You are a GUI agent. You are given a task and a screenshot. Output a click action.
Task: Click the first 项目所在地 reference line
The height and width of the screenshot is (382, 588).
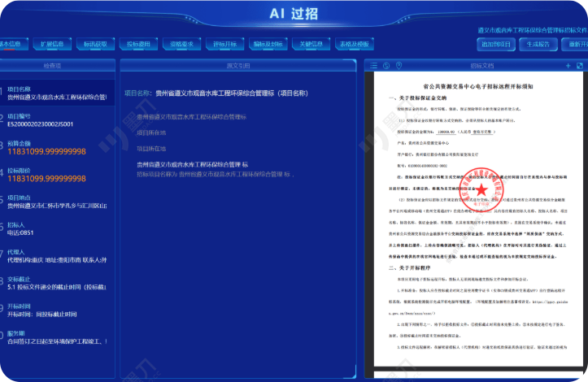point(151,132)
